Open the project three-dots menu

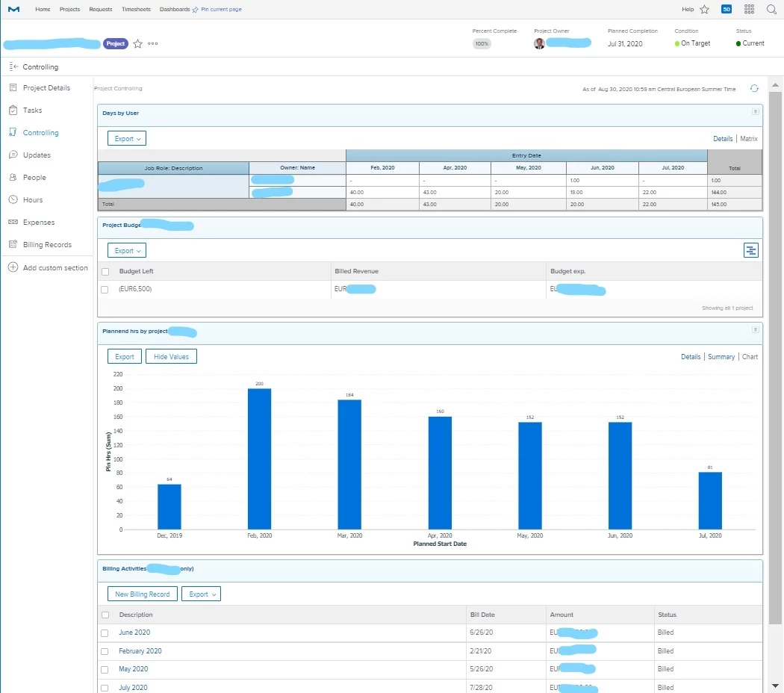coord(152,43)
